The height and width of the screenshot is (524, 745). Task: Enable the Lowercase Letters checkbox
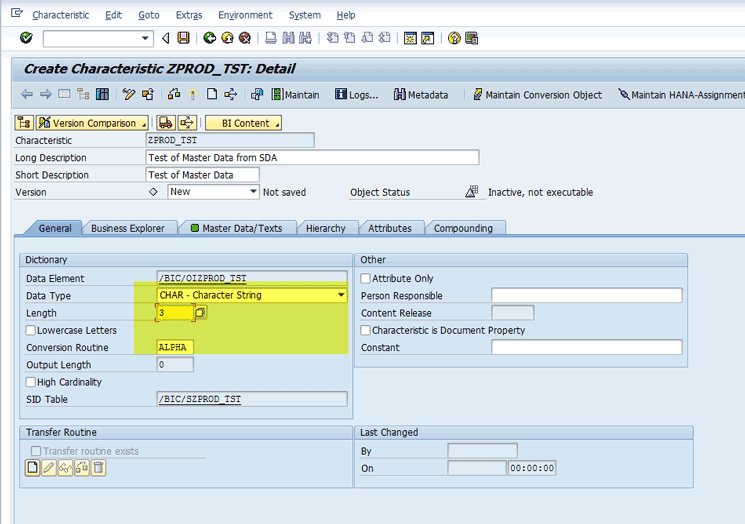coord(31,330)
